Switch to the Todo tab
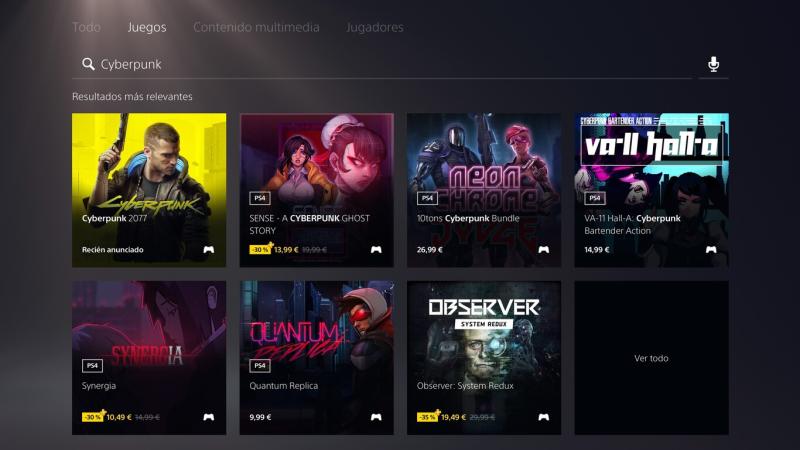Image resolution: width=800 pixels, height=450 pixels. tap(86, 27)
